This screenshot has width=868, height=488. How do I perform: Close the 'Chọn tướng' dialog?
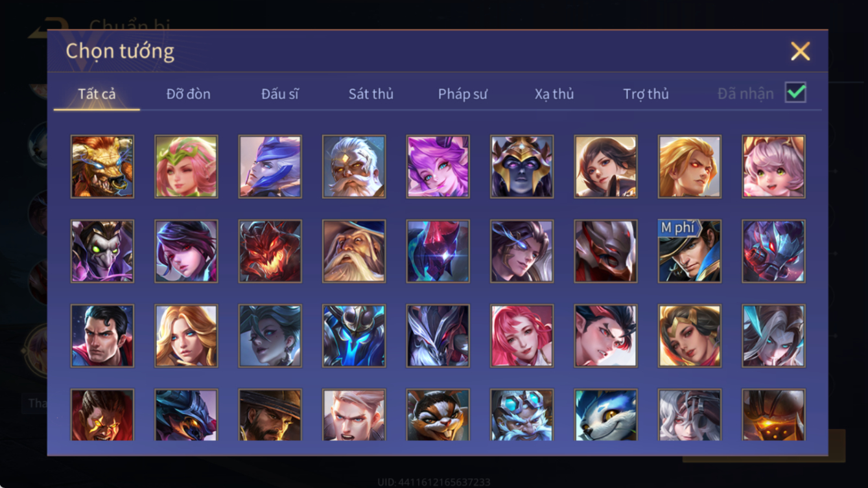[x=801, y=51]
